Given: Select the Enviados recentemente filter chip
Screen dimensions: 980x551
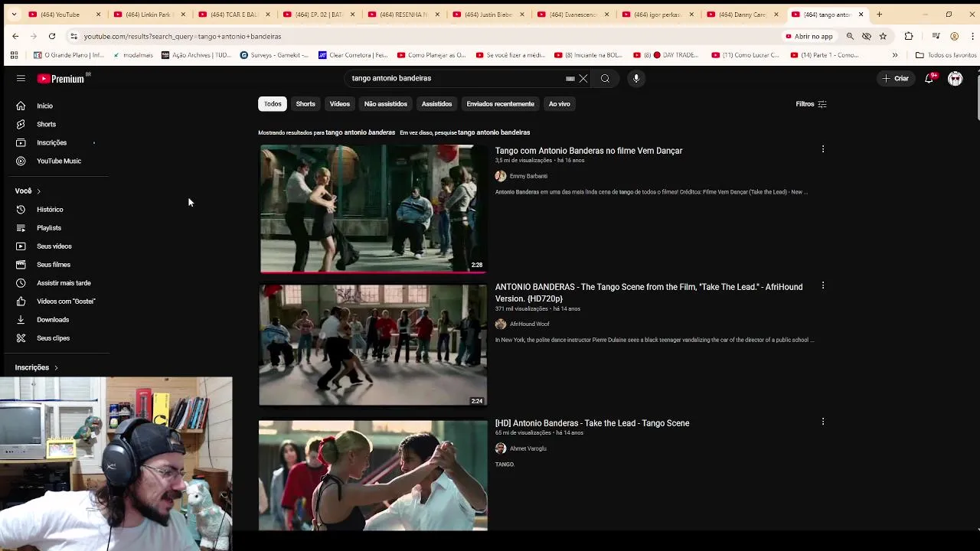Looking at the screenshot, I should [501, 104].
